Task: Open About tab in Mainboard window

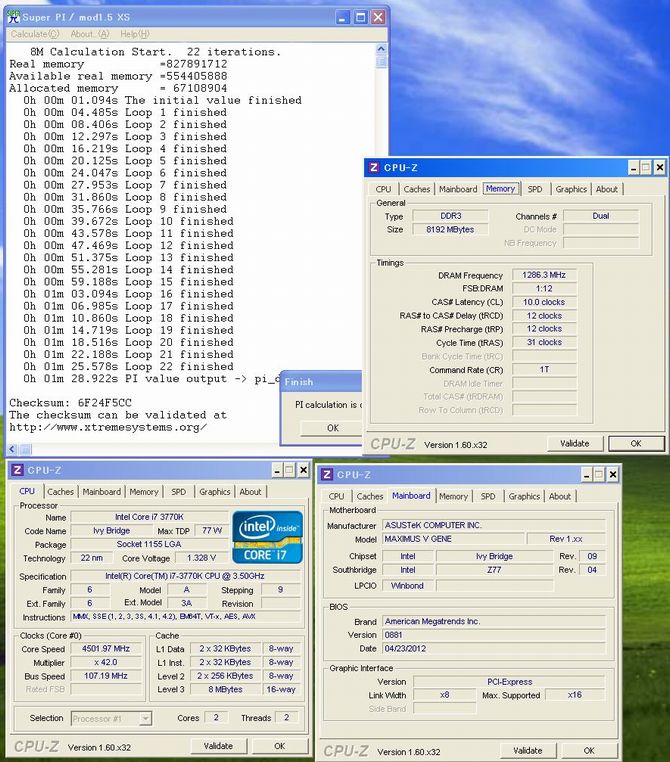Action: click(560, 497)
